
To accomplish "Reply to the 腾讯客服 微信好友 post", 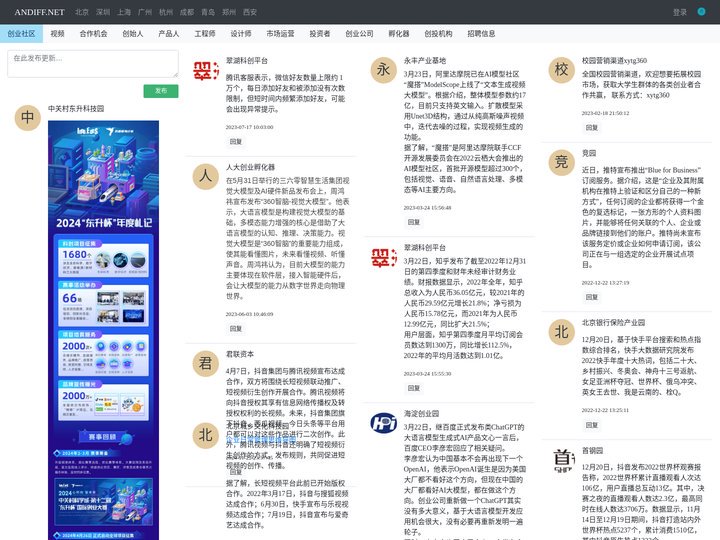I will 236,141.
